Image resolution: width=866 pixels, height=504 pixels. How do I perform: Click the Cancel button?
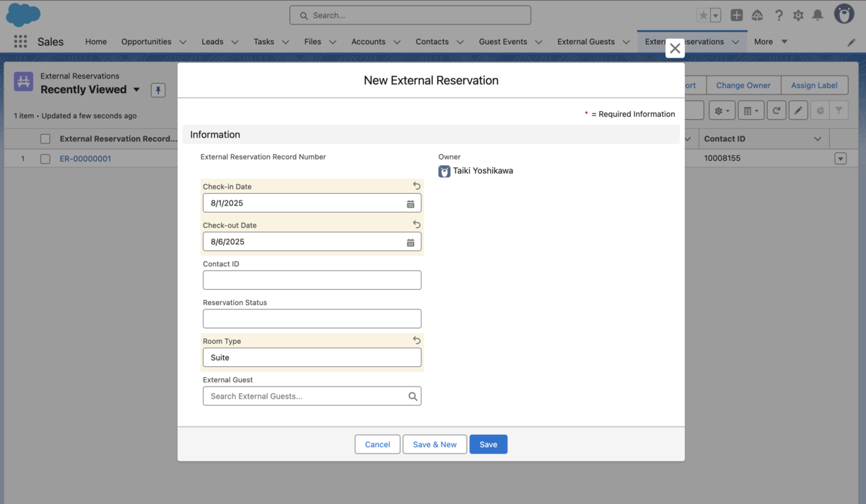(x=377, y=444)
